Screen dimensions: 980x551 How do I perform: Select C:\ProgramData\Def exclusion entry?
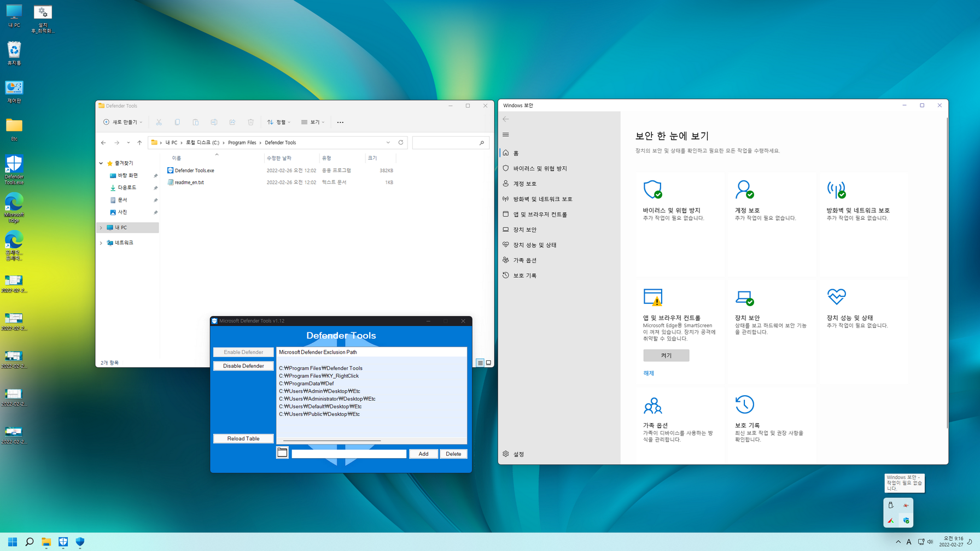pyautogui.click(x=306, y=383)
